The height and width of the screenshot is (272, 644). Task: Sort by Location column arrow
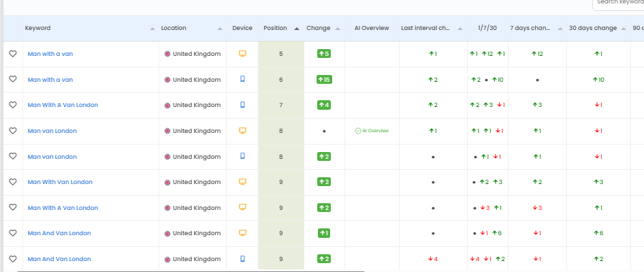pos(220,29)
